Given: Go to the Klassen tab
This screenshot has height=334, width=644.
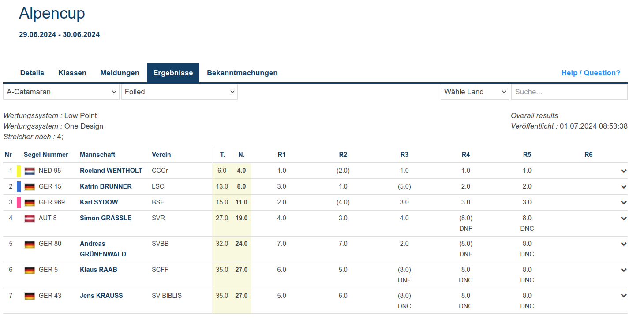Looking at the screenshot, I should tap(72, 73).
